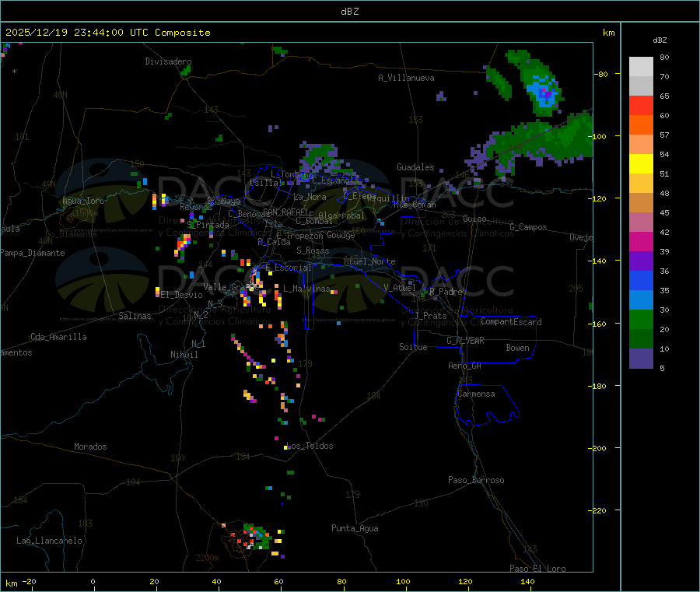Screen dimensions: 700x592
Task: Select the 65 dBZ red legend swatch
Action: (641, 105)
